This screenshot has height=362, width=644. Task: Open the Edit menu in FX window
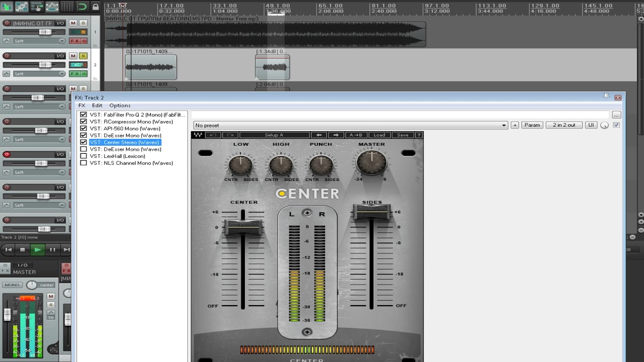[x=97, y=106]
